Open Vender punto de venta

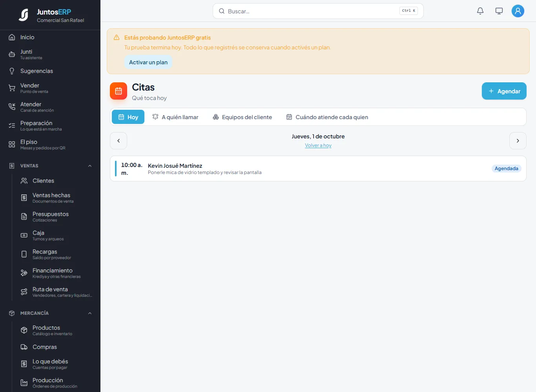click(x=50, y=88)
